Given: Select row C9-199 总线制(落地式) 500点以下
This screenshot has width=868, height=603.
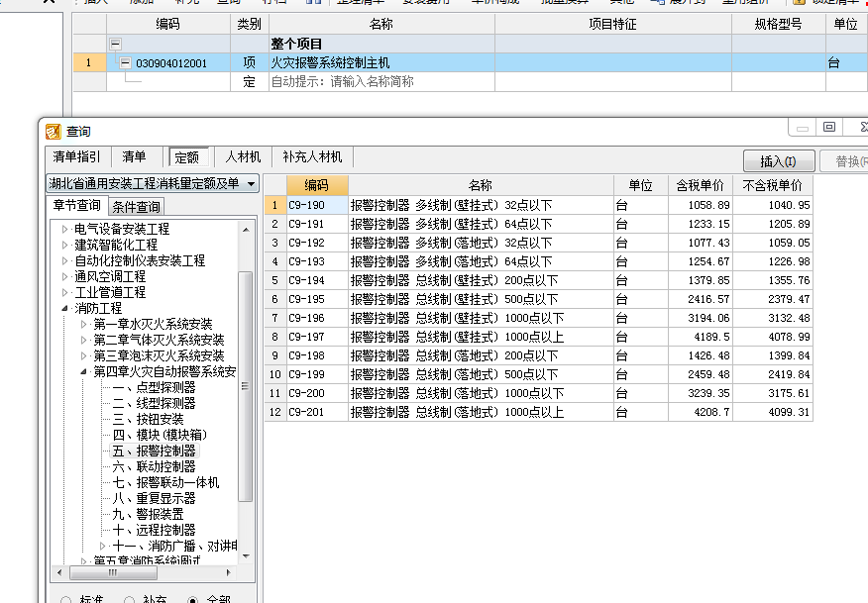Looking at the screenshot, I should click(x=481, y=374).
